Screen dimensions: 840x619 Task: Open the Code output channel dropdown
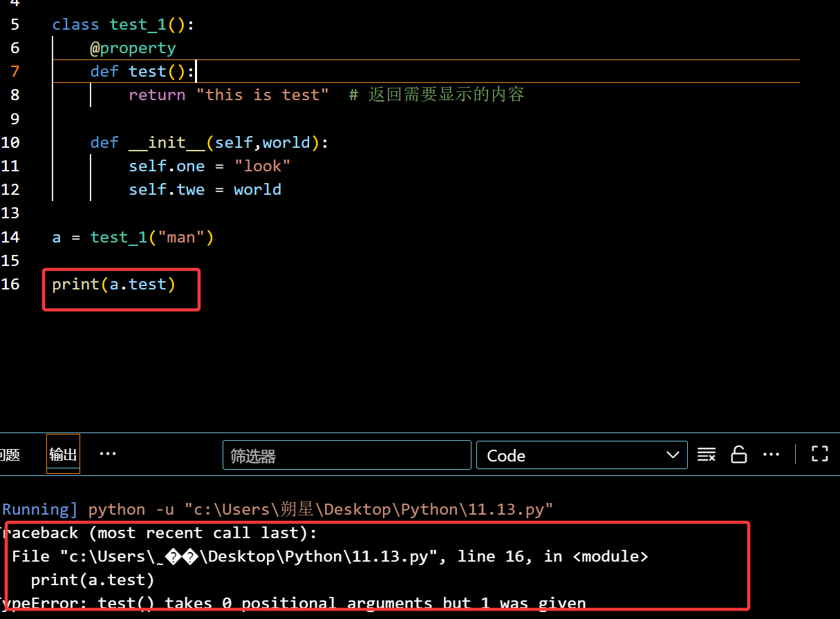tap(582, 455)
